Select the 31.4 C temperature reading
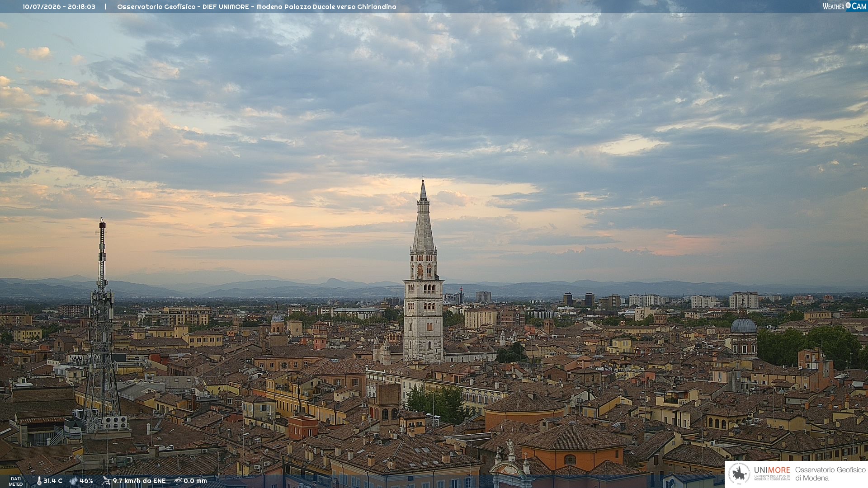Viewport: 868px width, 488px height. point(53,481)
